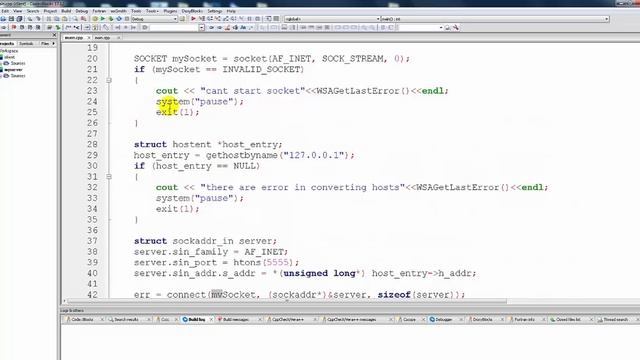Viewport: 640px width, 360px height.
Task: Switch to the Build messages log tab
Action: (235, 320)
